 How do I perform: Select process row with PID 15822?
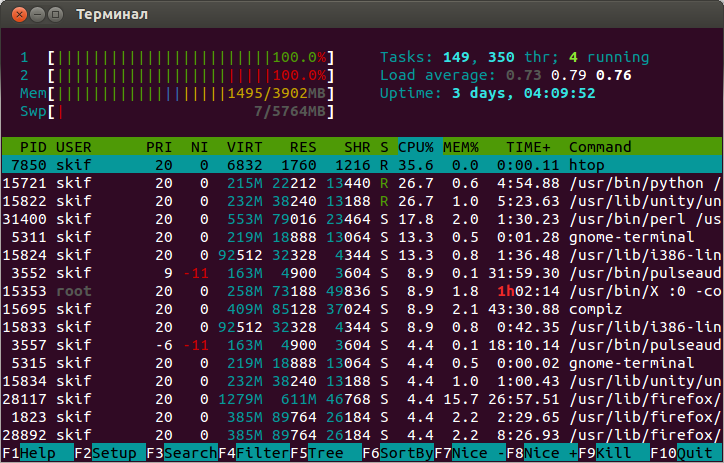point(362,201)
